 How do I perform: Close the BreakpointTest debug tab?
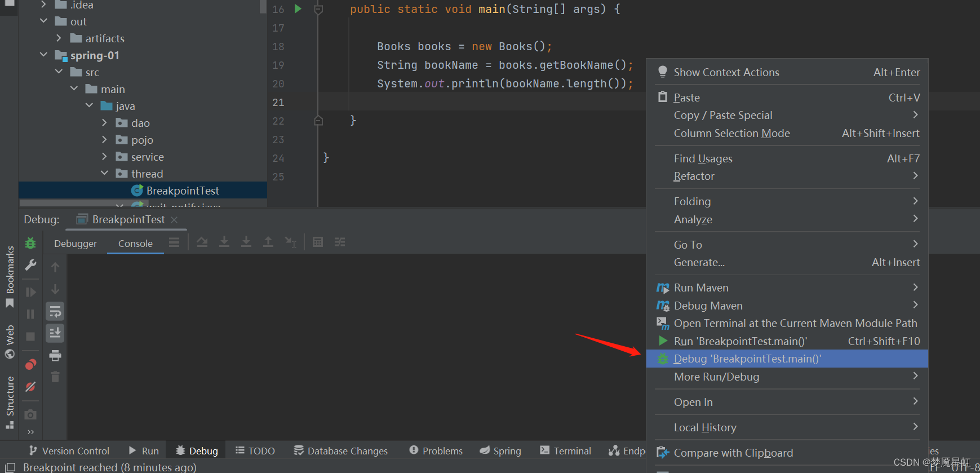click(x=174, y=220)
